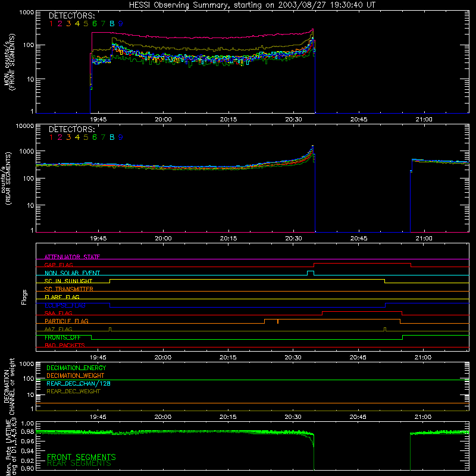Image resolution: width=476 pixels, height=476 pixels.
Task: Click the BAD_PACKETS flag label
Action: [x=65, y=345]
